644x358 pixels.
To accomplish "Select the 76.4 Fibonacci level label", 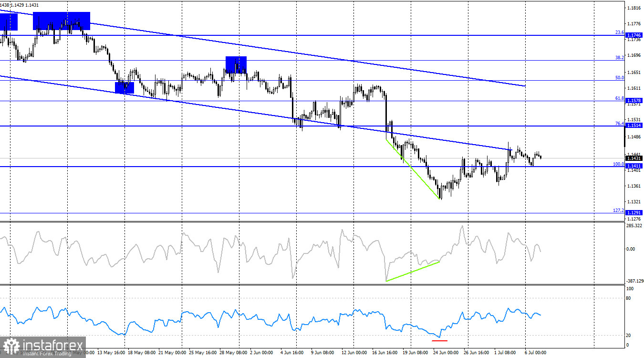I will click(x=620, y=123).
